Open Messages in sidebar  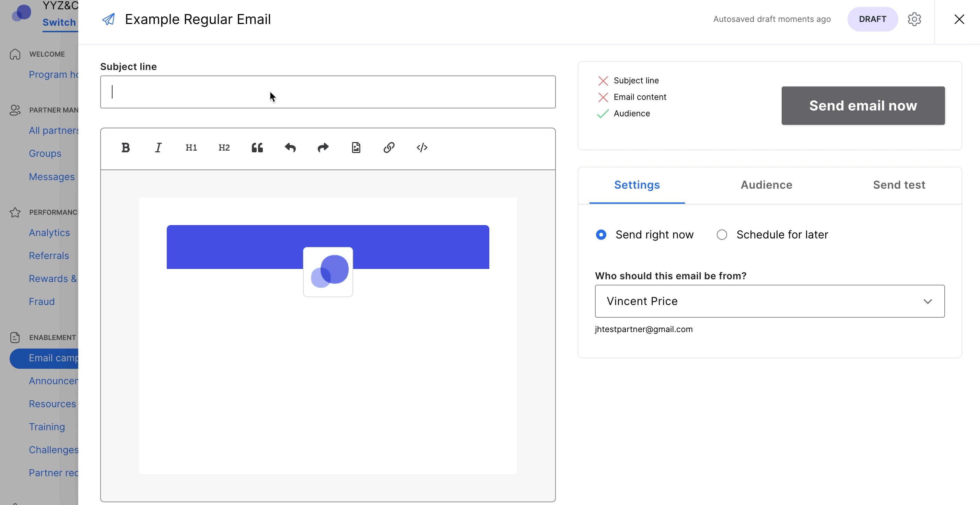pyautogui.click(x=52, y=177)
